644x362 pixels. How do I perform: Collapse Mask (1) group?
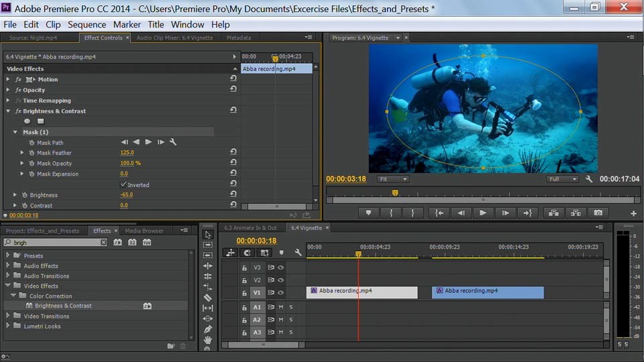pyautogui.click(x=15, y=132)
